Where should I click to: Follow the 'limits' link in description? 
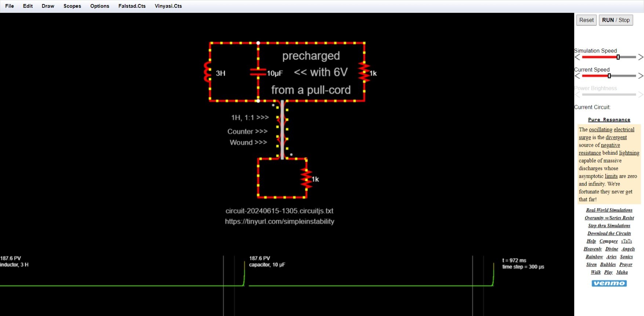click(611, 176)
